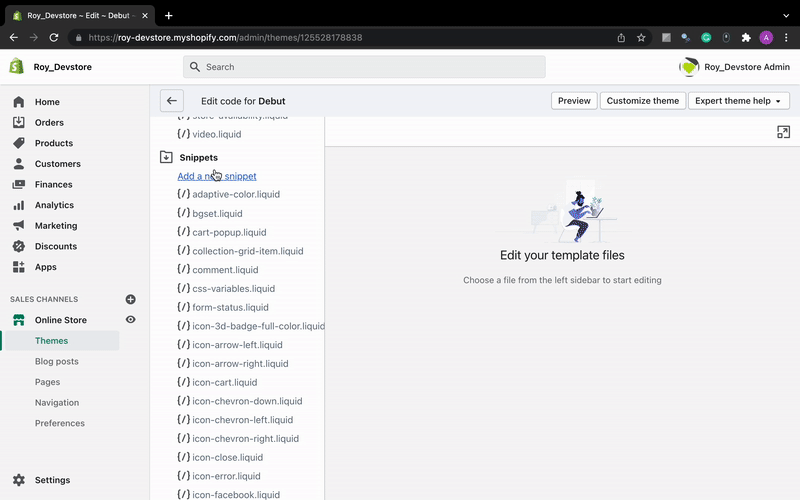Open icon-arrow-left.liquid snippet
Viewport: 800px width, 500px height.
pyautogui.click(x=230, y=345)
